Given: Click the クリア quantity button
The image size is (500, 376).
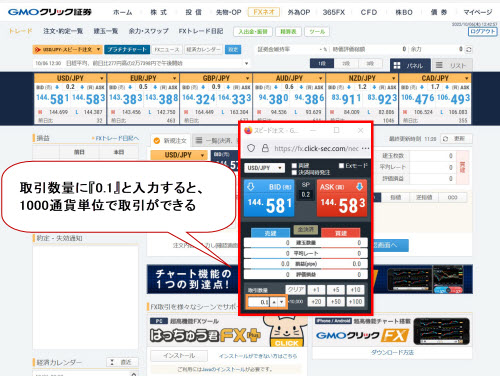Looking at the screenshot, I should 295,289.
